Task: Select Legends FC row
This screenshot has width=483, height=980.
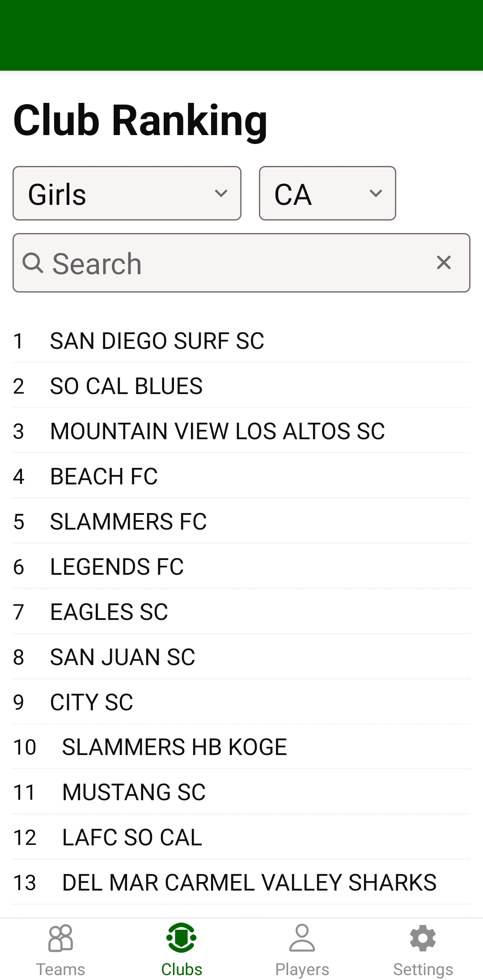Action: 117,567
